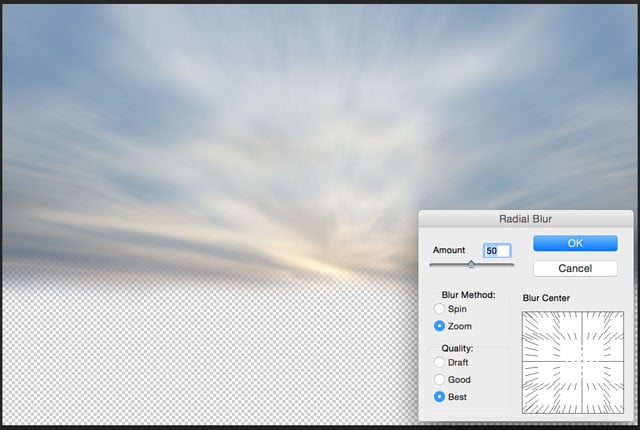Screen dimensions: 640x430
Task: Click the Amount slider handle
Action: coord(471,264)
